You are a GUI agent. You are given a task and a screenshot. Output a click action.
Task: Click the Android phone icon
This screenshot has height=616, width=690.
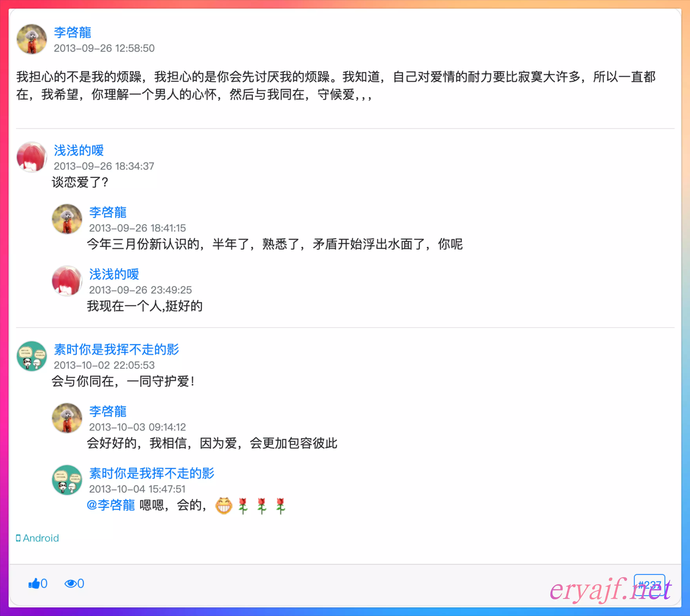[18, 538]
